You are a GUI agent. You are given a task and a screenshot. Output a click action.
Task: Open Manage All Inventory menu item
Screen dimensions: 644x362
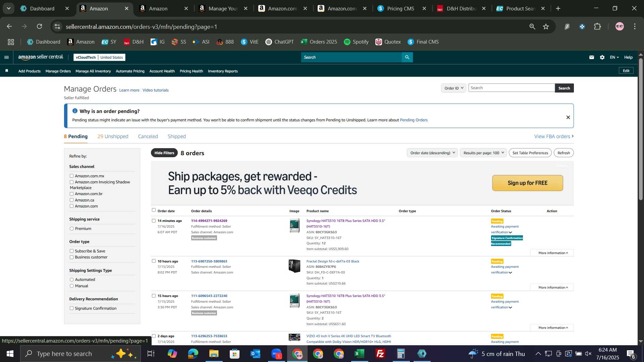pyautogui.click(x=93, y=71)
